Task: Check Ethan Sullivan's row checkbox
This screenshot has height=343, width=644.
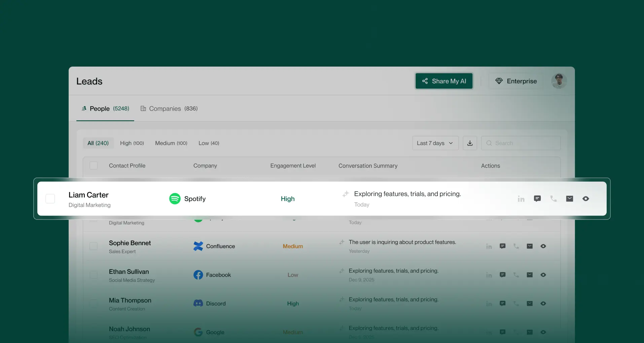Action: 94,275
